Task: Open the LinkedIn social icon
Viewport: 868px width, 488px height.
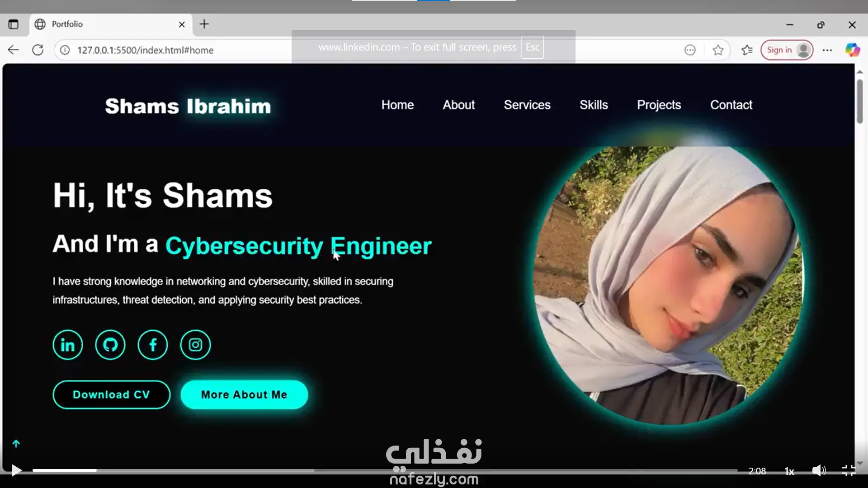Action: pyautogui.click(x=68, y=345)
